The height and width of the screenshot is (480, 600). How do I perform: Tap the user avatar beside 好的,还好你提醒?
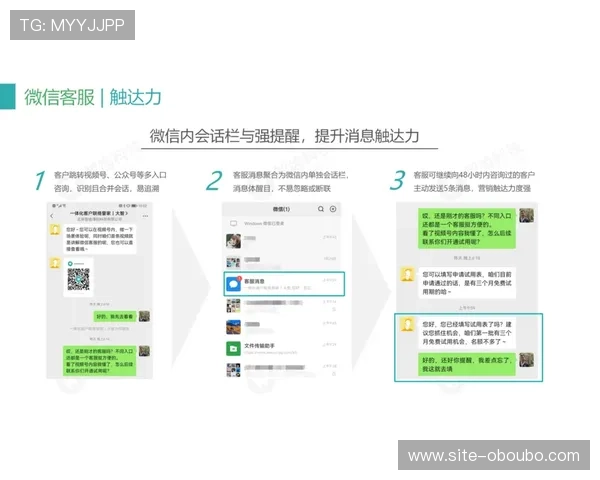[x=527, y=360]
